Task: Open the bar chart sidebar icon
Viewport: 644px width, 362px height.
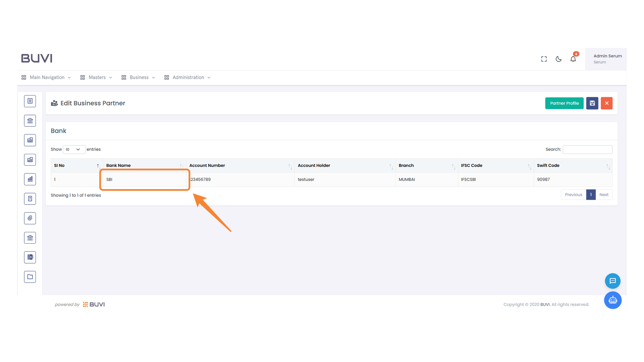Action: coord(30,179)
